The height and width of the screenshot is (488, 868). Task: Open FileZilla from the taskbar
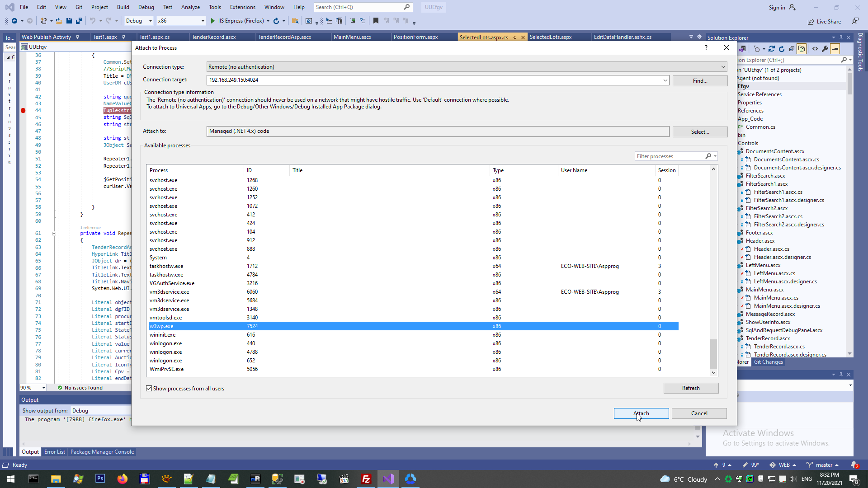click(366, 479)
